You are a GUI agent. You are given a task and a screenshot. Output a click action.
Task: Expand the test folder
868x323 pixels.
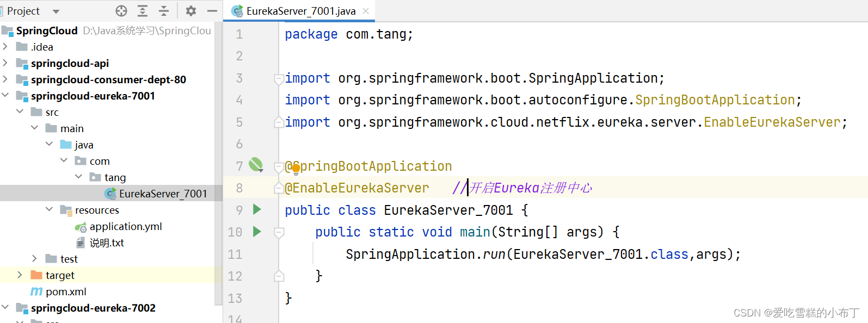[35, 259]
